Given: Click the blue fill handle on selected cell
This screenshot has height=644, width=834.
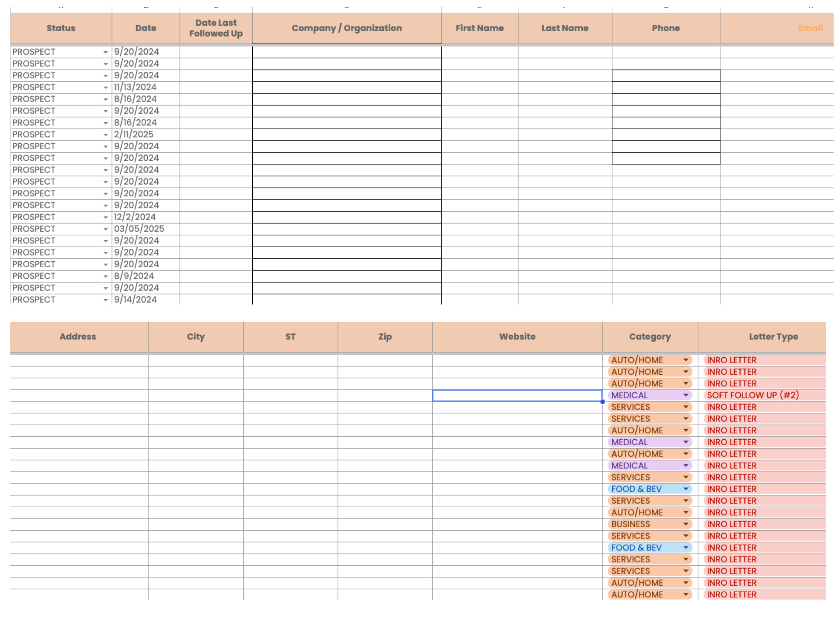Looking at the screenshot, I should (602, 401).
